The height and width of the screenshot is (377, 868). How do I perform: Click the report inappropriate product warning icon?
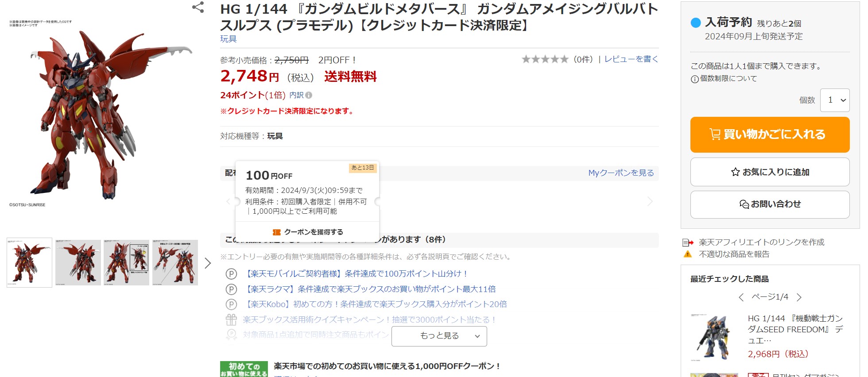pos(687,254)
